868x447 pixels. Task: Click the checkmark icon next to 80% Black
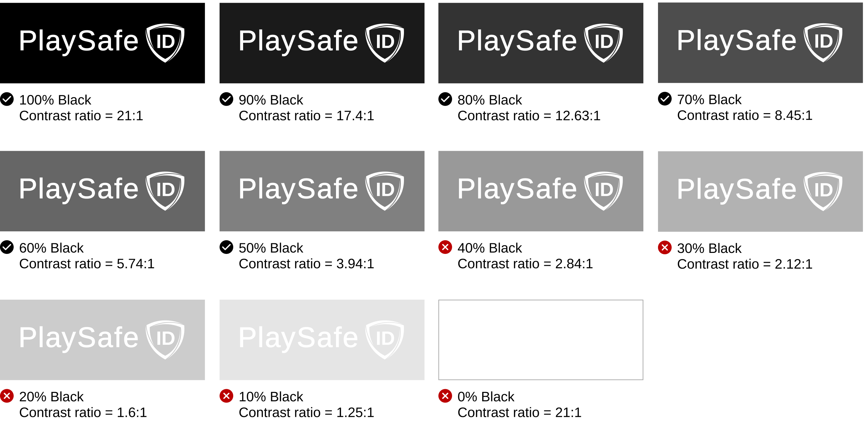(445, 99)
